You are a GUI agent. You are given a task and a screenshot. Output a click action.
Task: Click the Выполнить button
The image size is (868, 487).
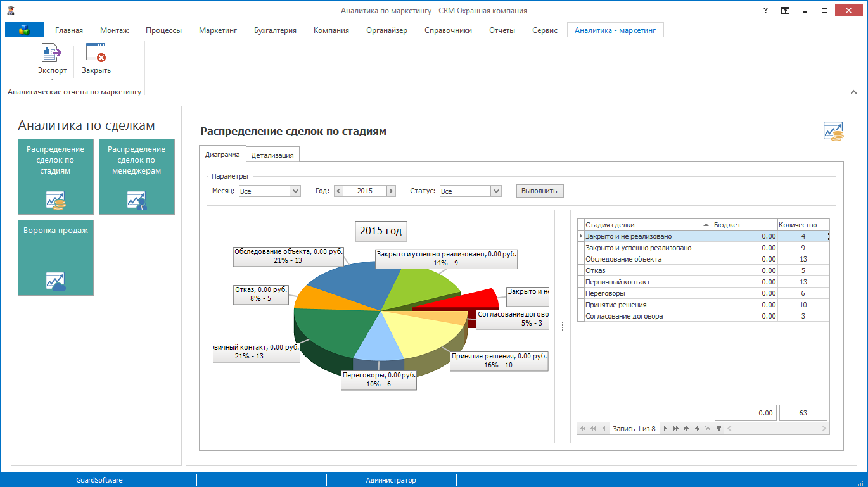click(x=539, y=191)
